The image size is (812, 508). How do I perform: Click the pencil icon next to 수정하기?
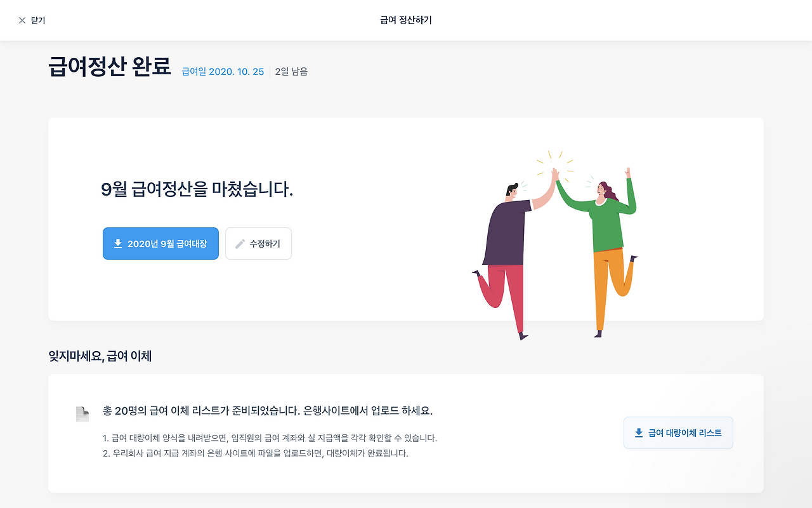(240, 244)
